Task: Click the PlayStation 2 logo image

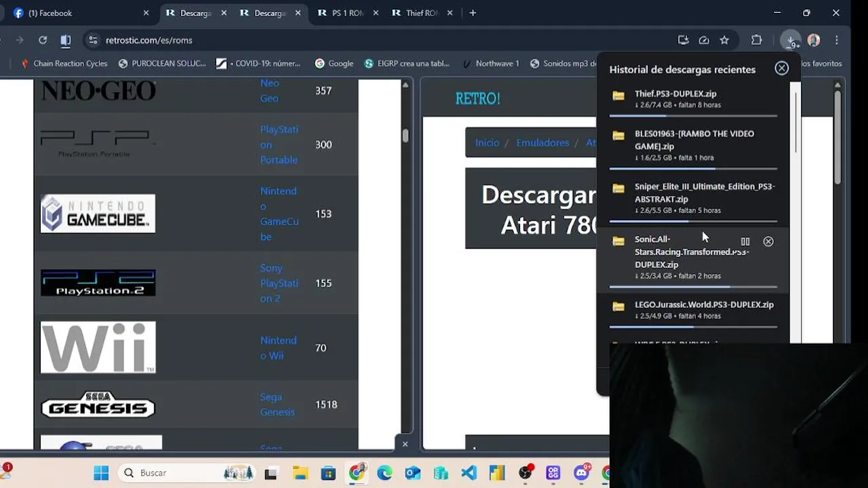Action: pos(98,283)
